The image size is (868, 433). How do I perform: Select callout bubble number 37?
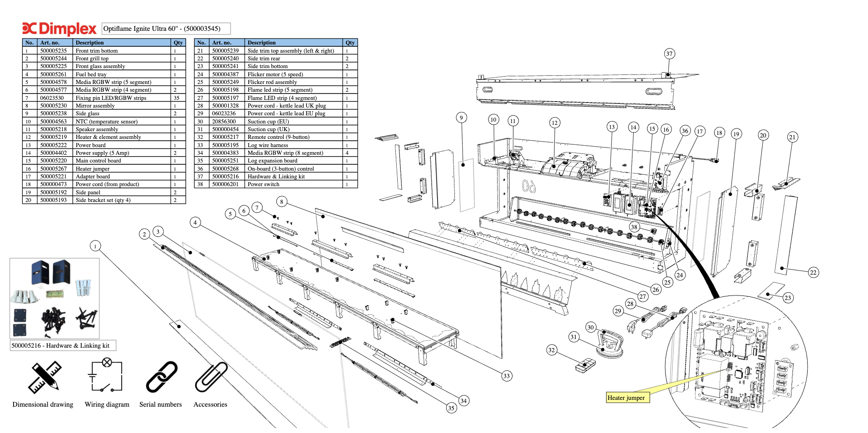click(x=669, y=54)
